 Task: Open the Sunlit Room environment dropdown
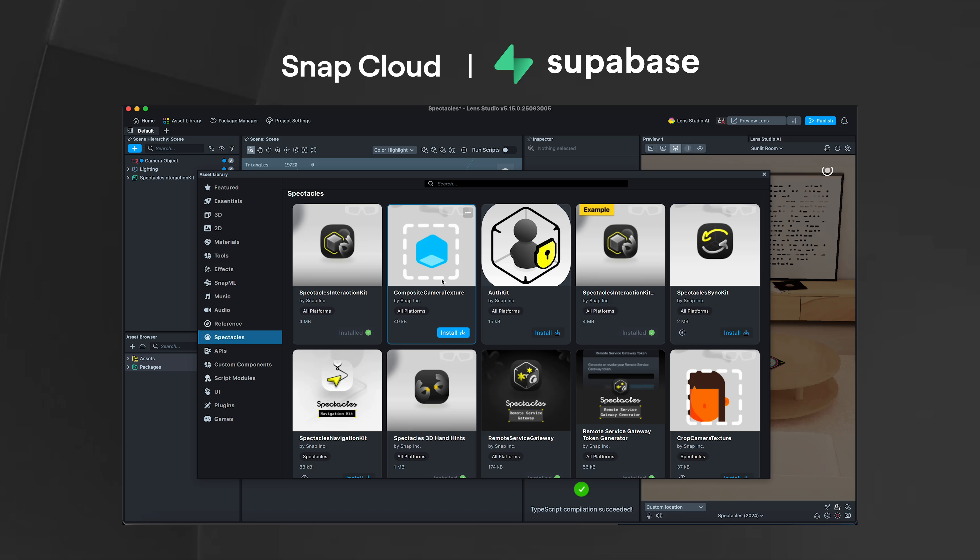click(767, 148)
